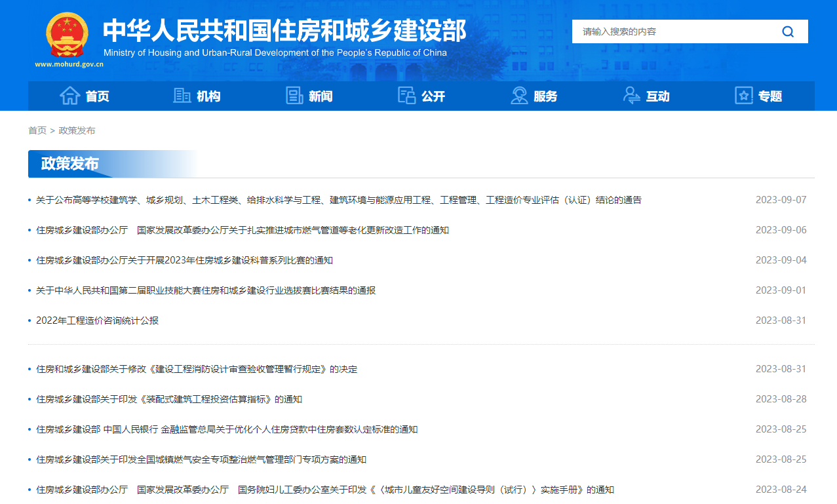Click the www.mohurd.gov.cn text under emblem
837x504 pixels.
click(x=69, y=64)
